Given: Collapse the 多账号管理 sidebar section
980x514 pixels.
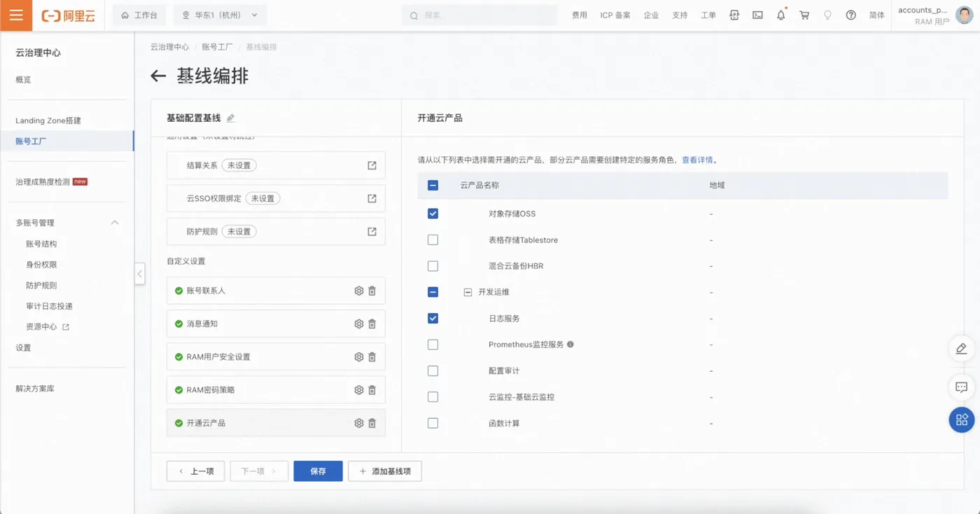Looking at the screenshot, I should (x=115, y=223).
